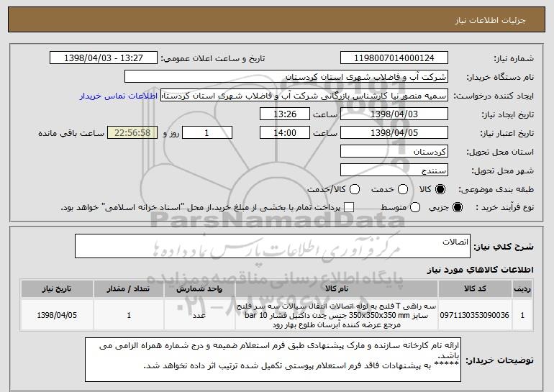Click the نام دستگاه خریدار label
The width and height of the screenshot is (554, 392).
(500, 77)
